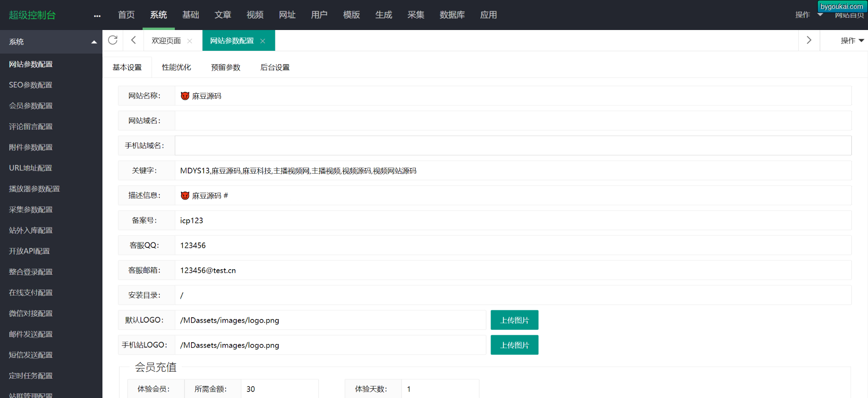Click the scroll tabs right arrow
This screenshot has height=398, width=868.
pyautogui.click(x=808, y=41)
